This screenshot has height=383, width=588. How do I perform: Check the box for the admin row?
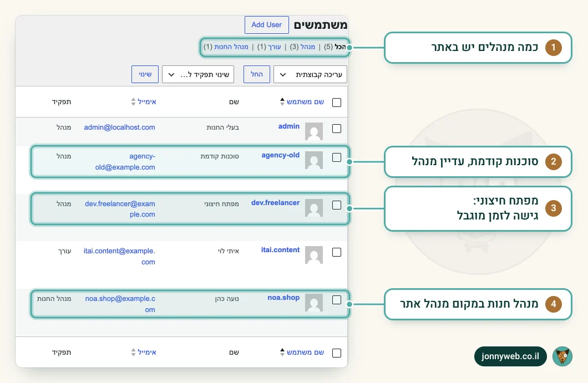337,129
